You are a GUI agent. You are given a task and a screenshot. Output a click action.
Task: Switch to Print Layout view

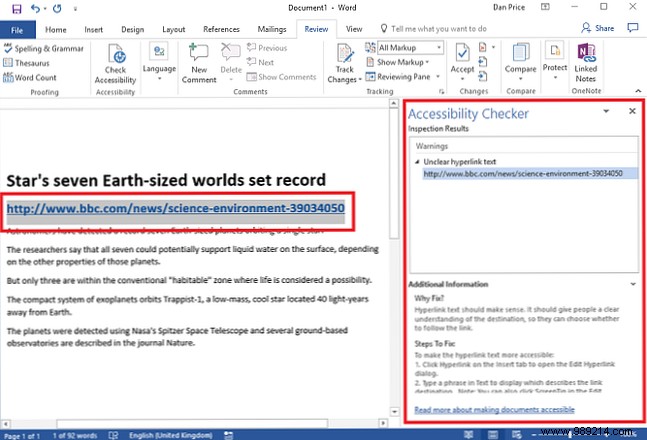coord(493,435)
